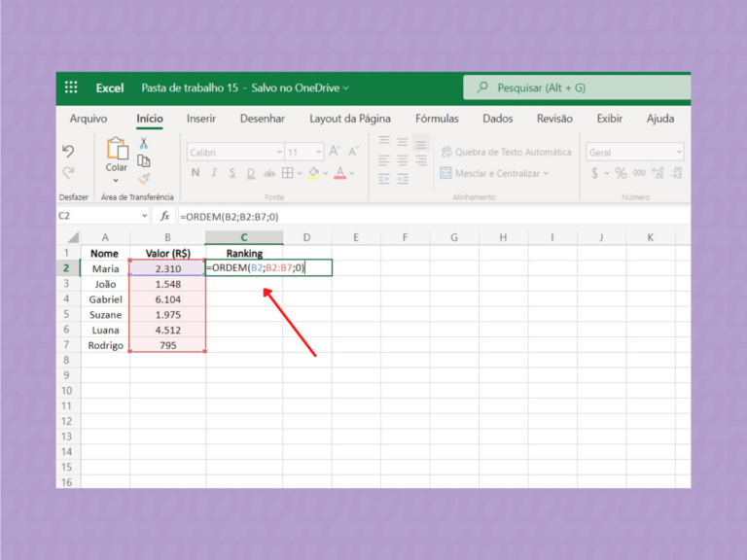Toggle double underline (D) formatting
747x560 pixels.
[x=251, y=173]
